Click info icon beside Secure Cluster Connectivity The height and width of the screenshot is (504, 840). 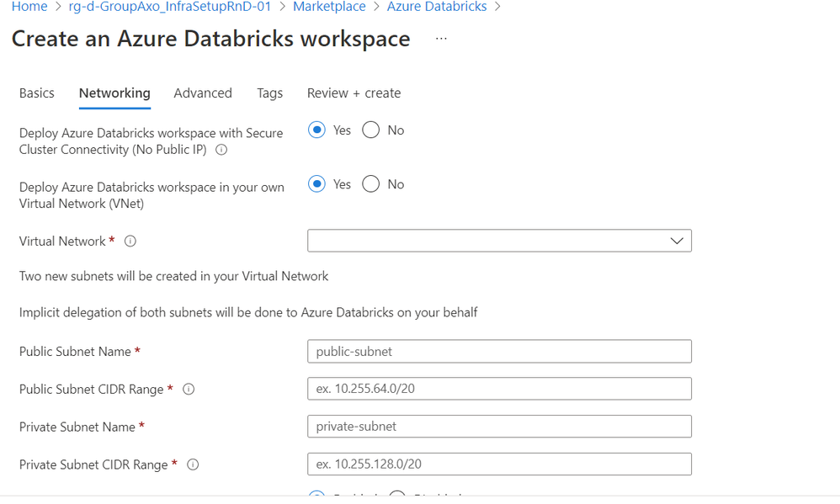point(221,150)
